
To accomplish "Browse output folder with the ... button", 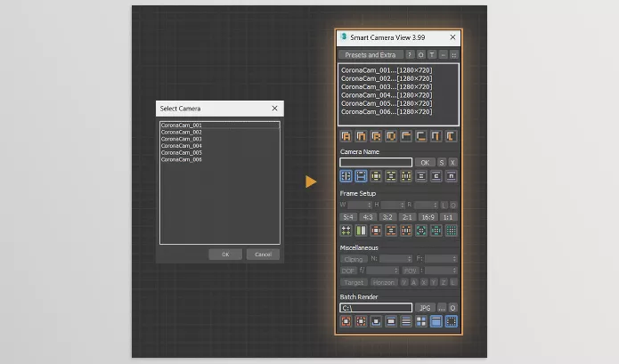I will click(442, 308).
